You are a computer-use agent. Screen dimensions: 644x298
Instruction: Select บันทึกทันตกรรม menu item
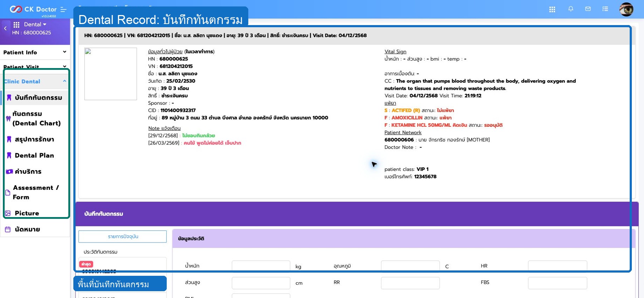click(x=35, y=97)
